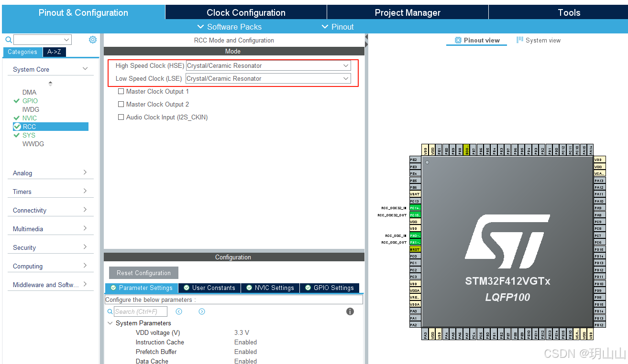
Task: Open the Low Speed Clock (LSE) dropdown
Action: coord(345,78)
